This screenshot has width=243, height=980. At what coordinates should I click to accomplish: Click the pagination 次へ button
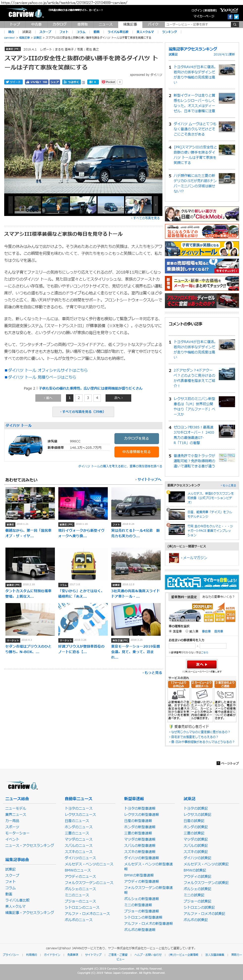[118, 397]
